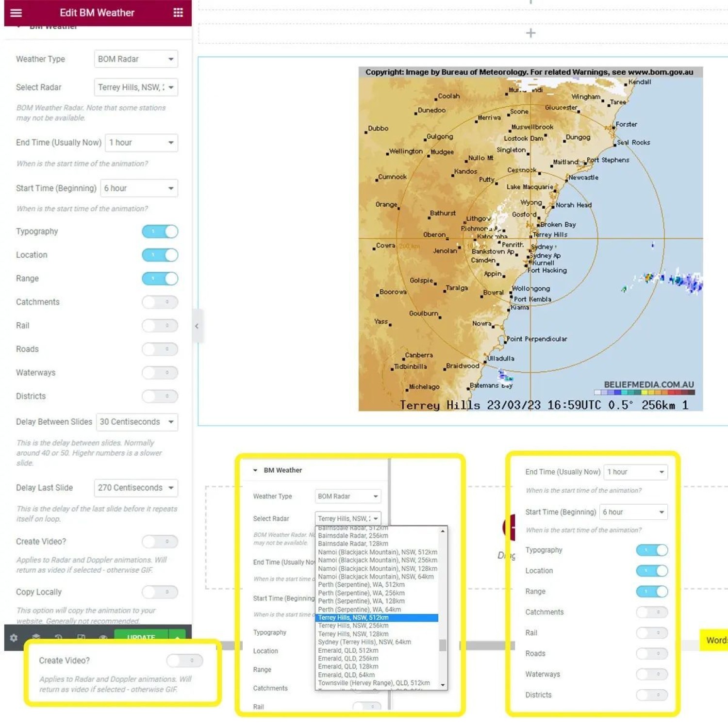The height and width of the screenshot is (728, 728).
Task: Disable the Typography toggle in left panel
Action: [x=160, y=232]
